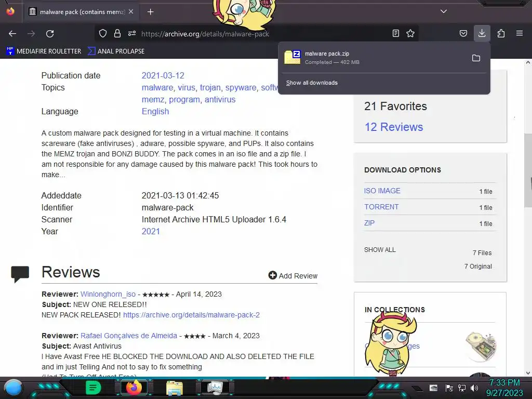Click Add Review button
This screenshot has height=399, width=532.
coord(293,275)
